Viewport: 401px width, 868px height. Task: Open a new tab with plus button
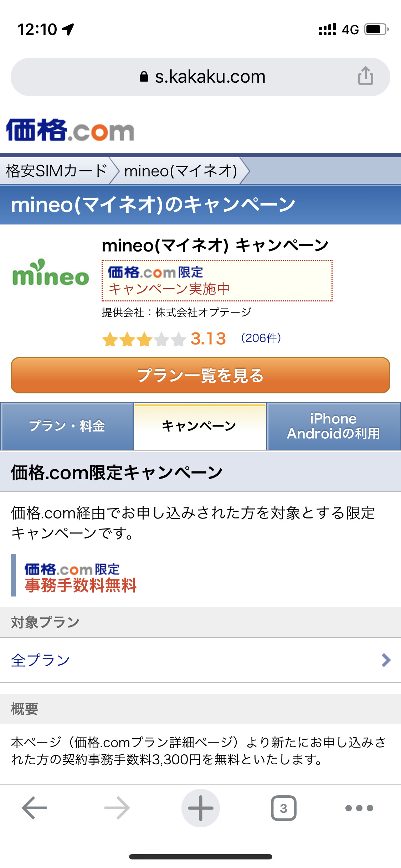pos(200,808)
